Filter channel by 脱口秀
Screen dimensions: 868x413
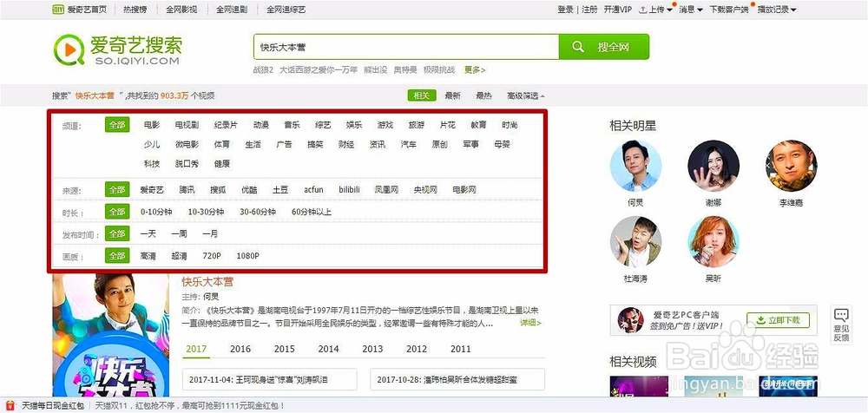tap(187, 164)
